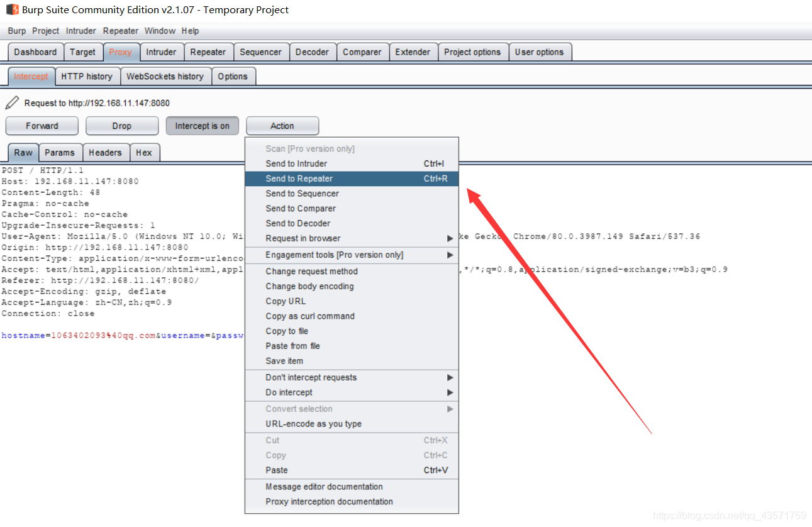Choose Send to Repeater from context menu
Viewport: 812px width, 527px height.
352,179
